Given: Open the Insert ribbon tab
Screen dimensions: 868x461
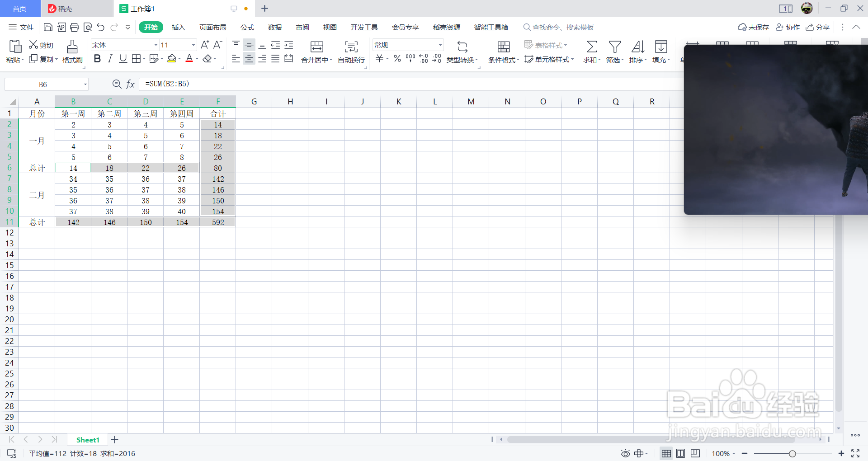Looking at the screenshot, I should click(x=179, y=28).
